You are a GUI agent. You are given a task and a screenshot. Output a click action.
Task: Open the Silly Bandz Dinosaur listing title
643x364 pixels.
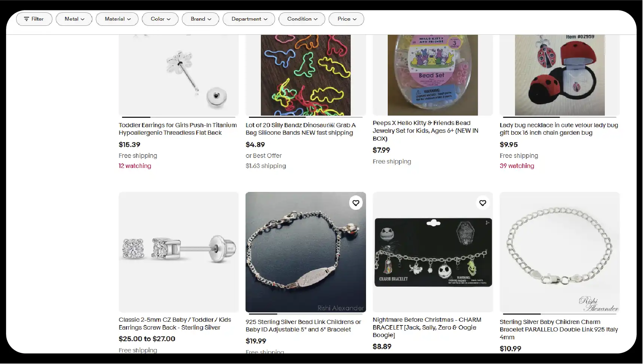point(301,129)
